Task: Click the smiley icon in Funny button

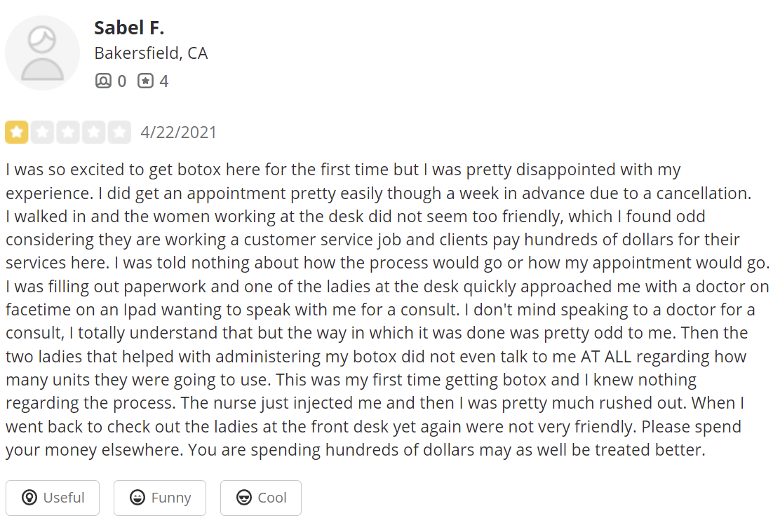Action: (137, 498)
